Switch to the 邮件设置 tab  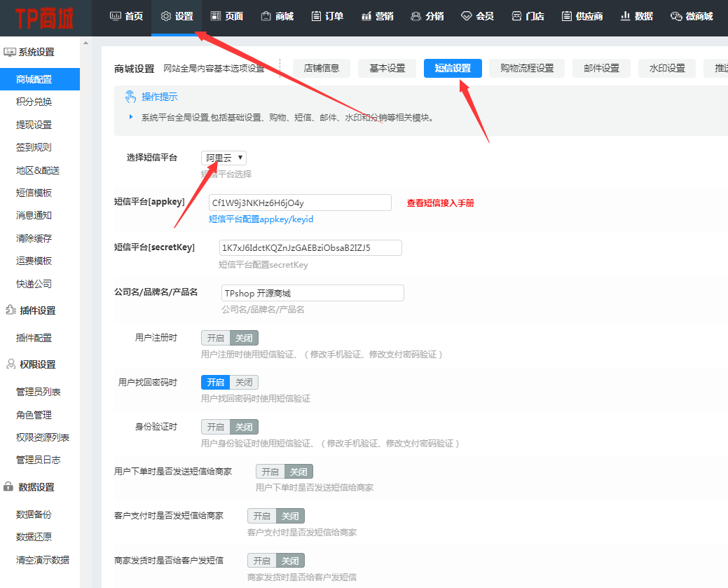(x=596, y=68)
